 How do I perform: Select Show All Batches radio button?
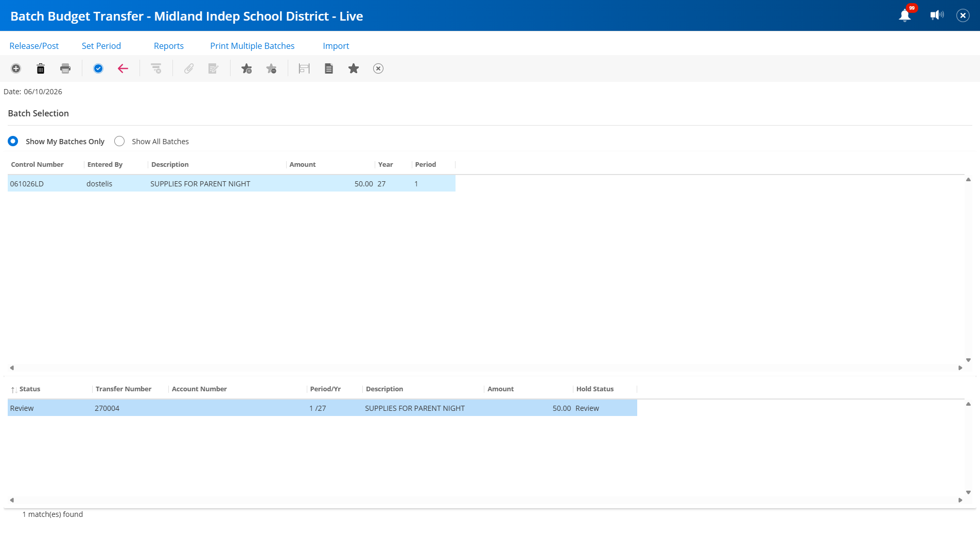point(119,141)
